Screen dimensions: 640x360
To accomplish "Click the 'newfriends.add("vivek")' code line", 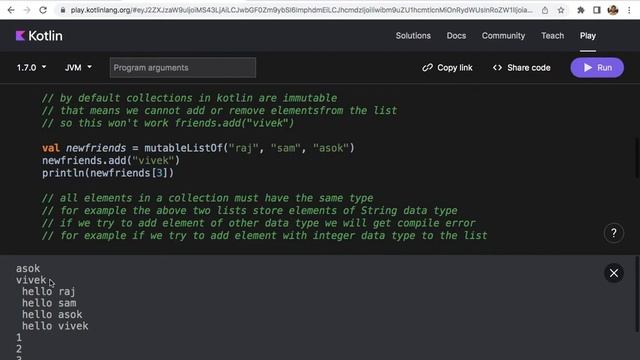I will tap(111, 160).
